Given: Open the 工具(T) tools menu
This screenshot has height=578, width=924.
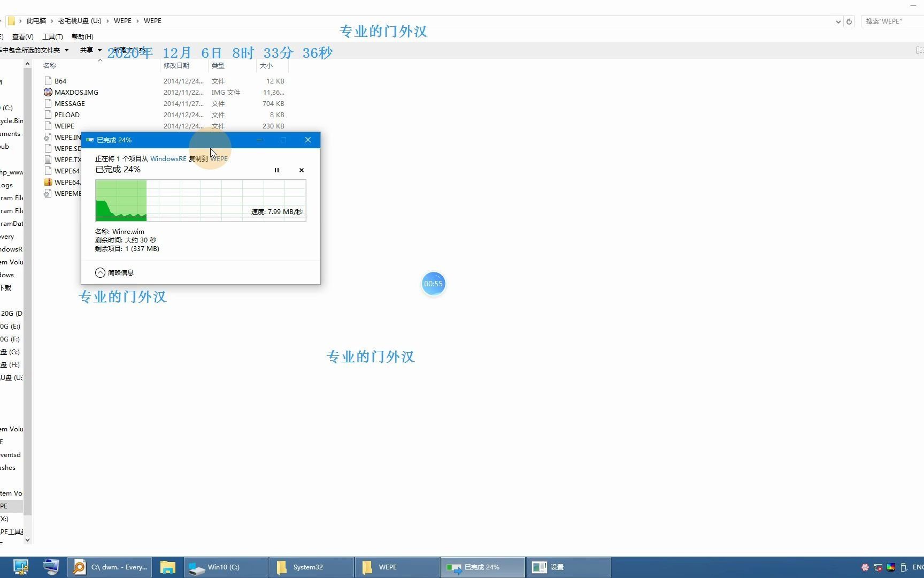Looking at the screenshot, I should (52, 36).
